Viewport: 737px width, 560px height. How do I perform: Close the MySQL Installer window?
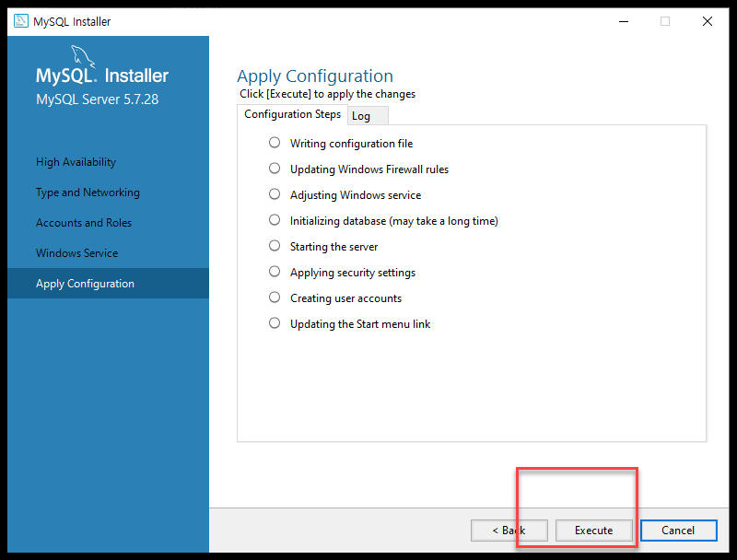tap(708, 21)
